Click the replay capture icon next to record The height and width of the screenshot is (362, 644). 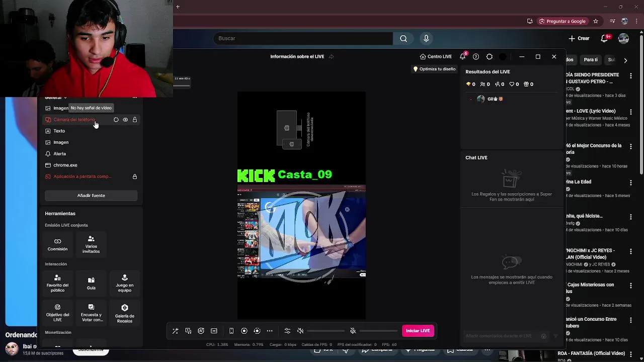pos(257,331)
